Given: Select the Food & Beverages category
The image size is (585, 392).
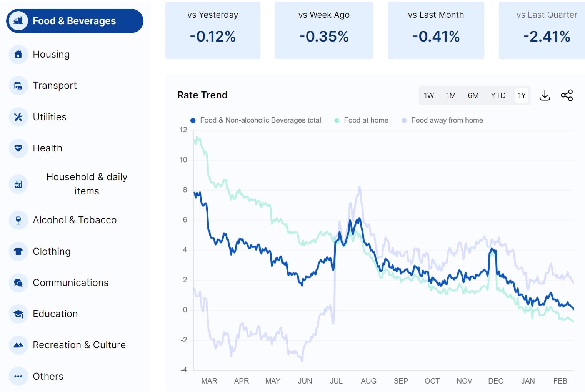Looking at the screenshot, I should coord(75,21).
